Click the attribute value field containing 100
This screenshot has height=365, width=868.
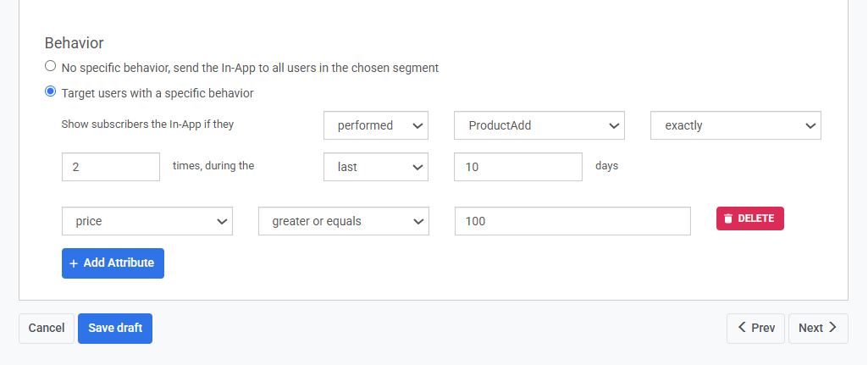click(x=573, y=221)
